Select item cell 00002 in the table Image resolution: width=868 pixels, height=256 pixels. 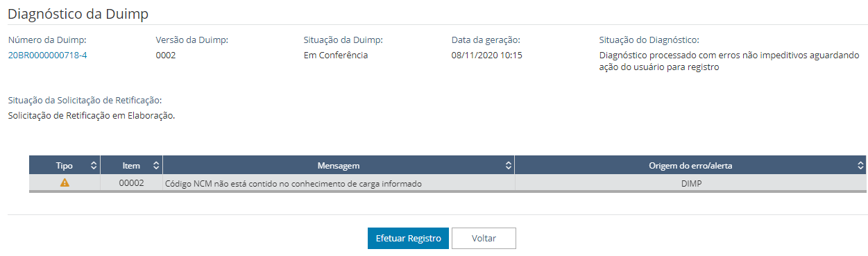(131, 183)
